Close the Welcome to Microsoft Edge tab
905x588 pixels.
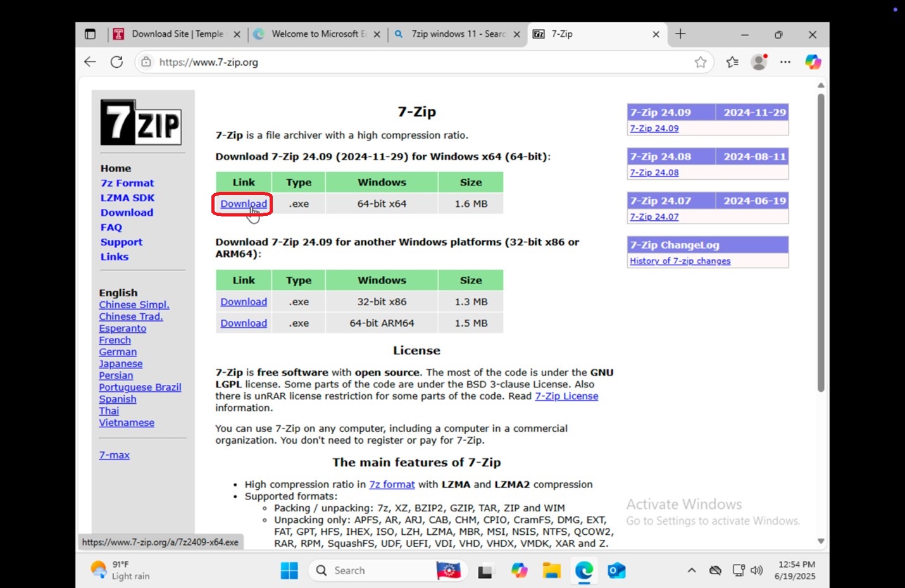377,34
